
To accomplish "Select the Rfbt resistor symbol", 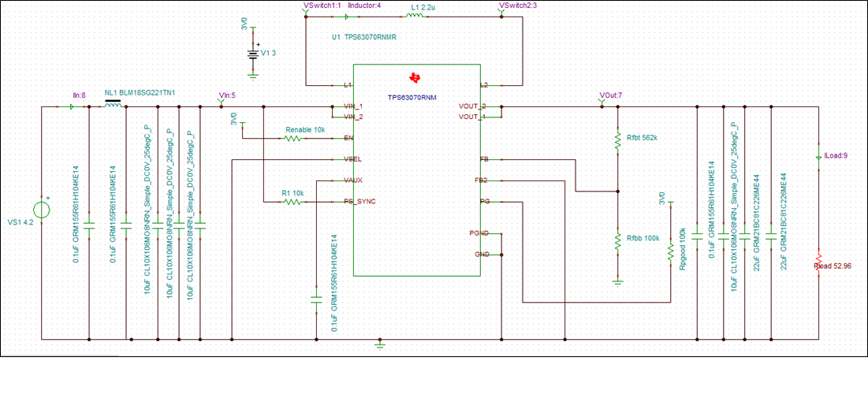I will (618, 139).
